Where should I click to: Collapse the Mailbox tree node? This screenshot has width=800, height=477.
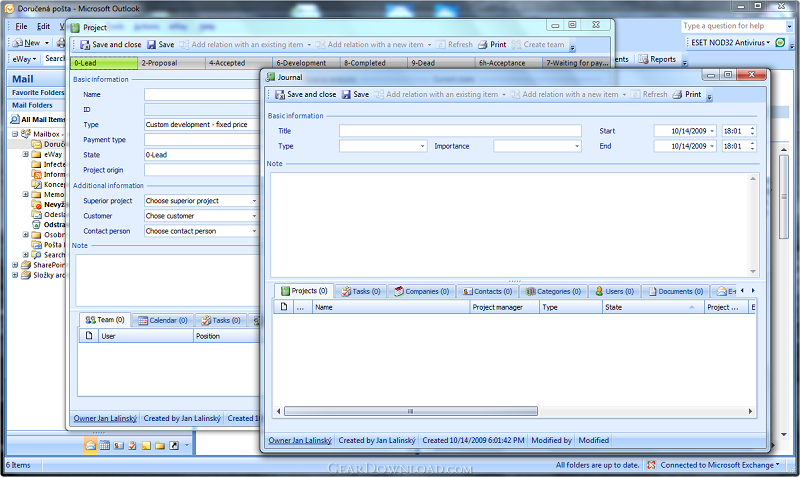coord(15,134)
